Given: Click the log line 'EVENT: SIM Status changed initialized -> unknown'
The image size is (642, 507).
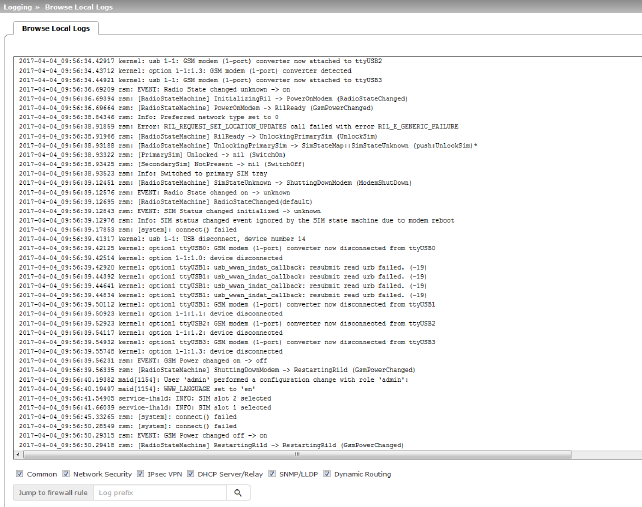Looking at the screenshot, I should (x=170, y=211).
